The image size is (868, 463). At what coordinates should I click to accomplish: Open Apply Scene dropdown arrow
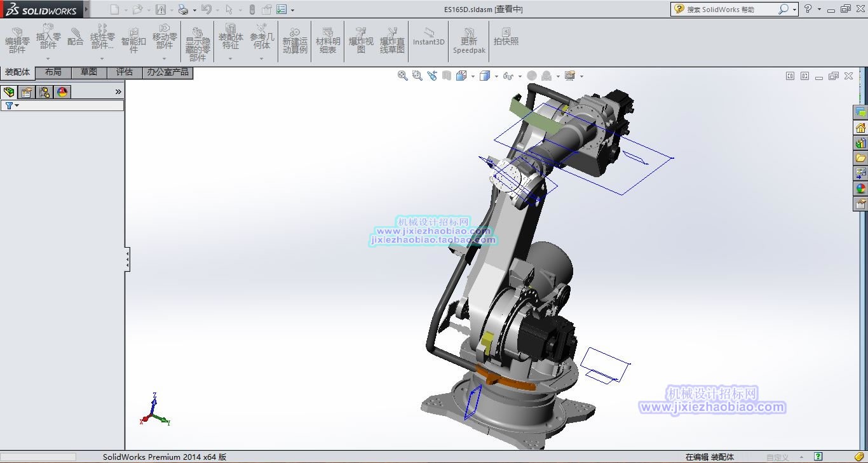558,76
